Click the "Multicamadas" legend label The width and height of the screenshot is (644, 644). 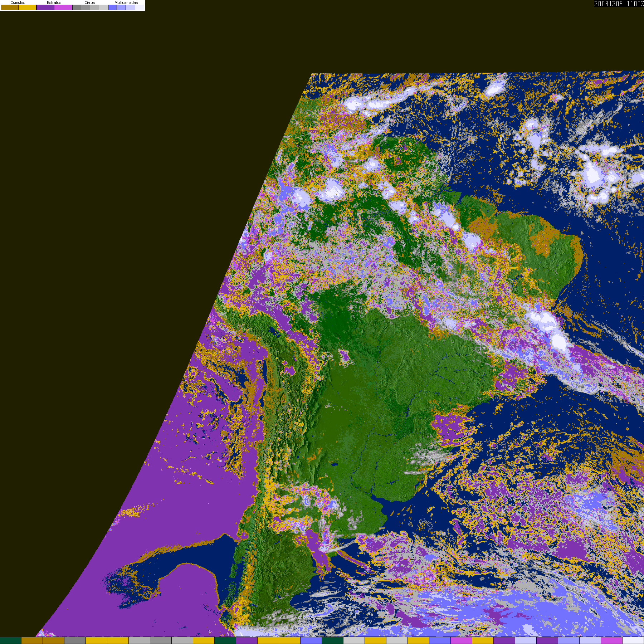126,3
